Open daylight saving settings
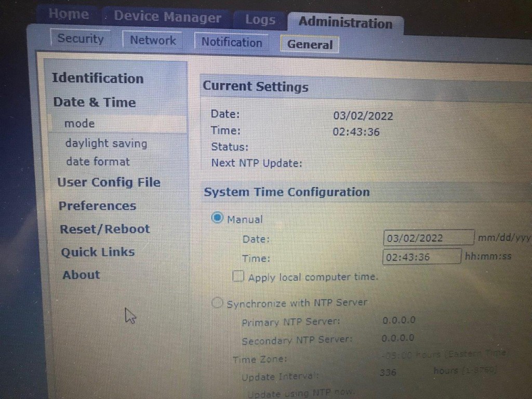Screen dimensions: 532x399 tap(106, 143)
